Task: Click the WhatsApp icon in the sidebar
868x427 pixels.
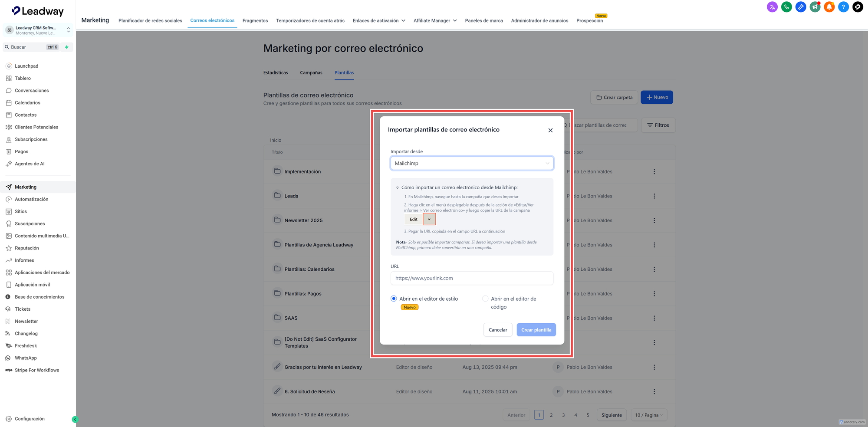Action: click(x=8, y=358)
